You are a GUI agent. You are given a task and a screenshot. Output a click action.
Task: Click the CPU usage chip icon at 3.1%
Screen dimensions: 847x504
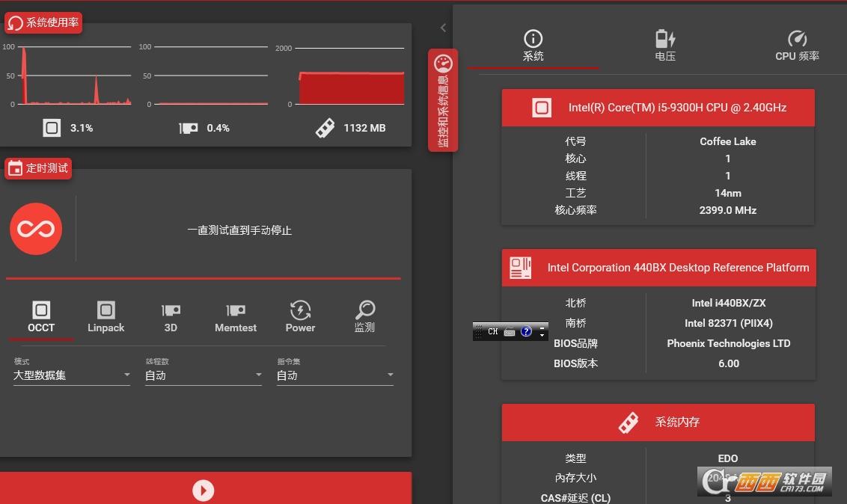pyautogui.click(x=52, y=128)
